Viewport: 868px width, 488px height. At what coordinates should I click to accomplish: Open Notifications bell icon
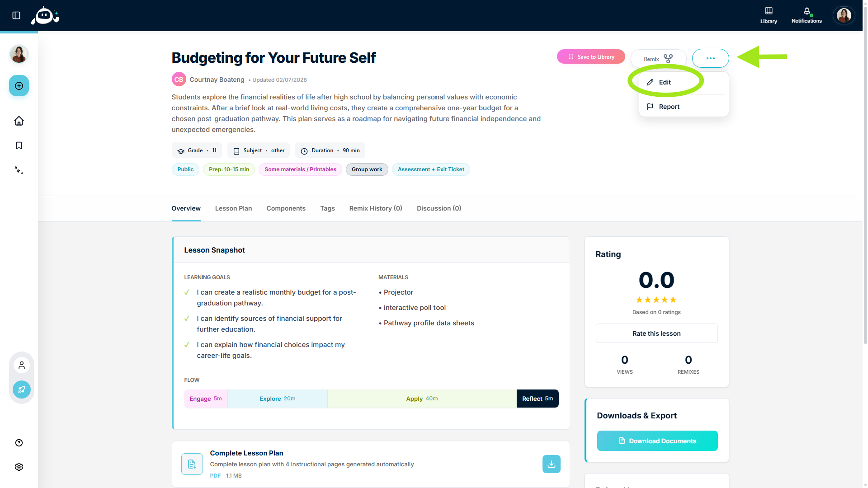tap(807, 15)
